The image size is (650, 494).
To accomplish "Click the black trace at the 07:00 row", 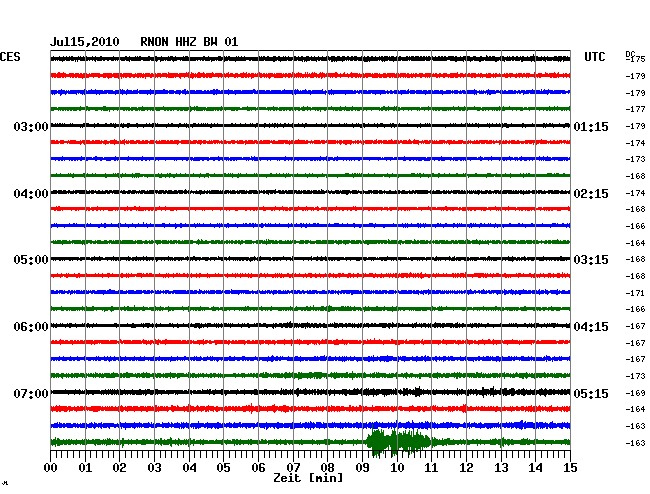I will pyautogui.click(x=310, y=392).
